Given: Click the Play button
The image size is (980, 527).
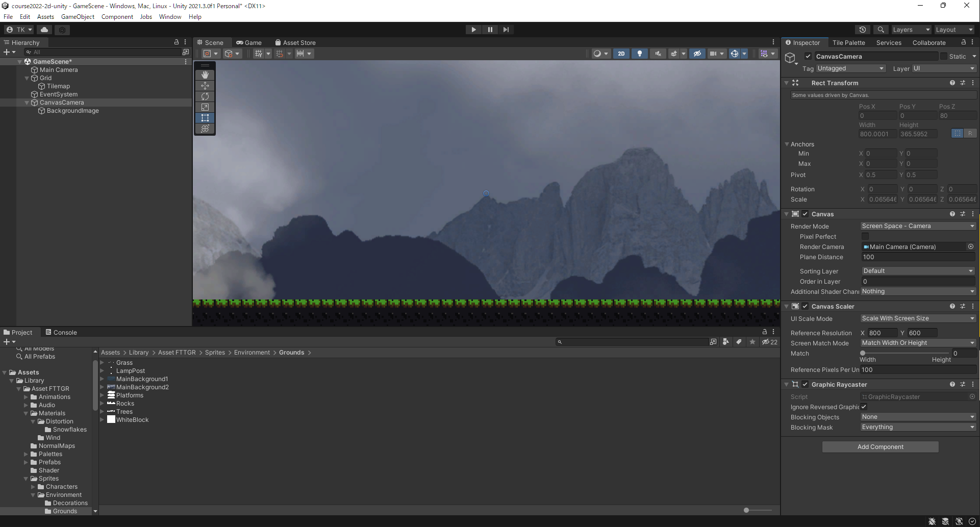Looking at the screenshot, I should point(473,30).
